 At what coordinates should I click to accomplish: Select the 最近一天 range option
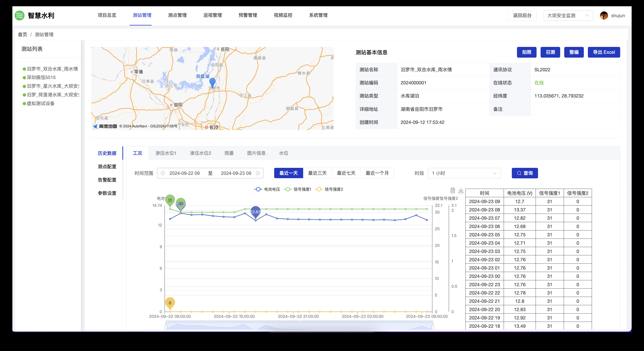(x=289, y=173)
